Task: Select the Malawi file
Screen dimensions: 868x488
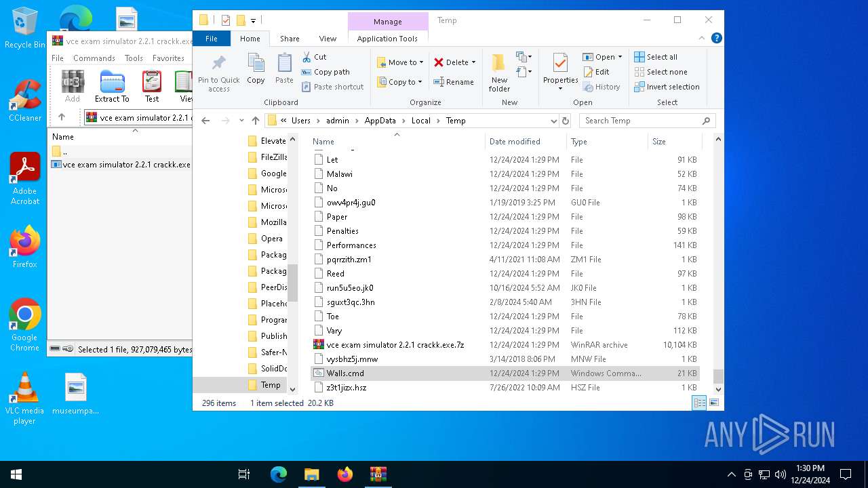Action: (x=505, y=174)
